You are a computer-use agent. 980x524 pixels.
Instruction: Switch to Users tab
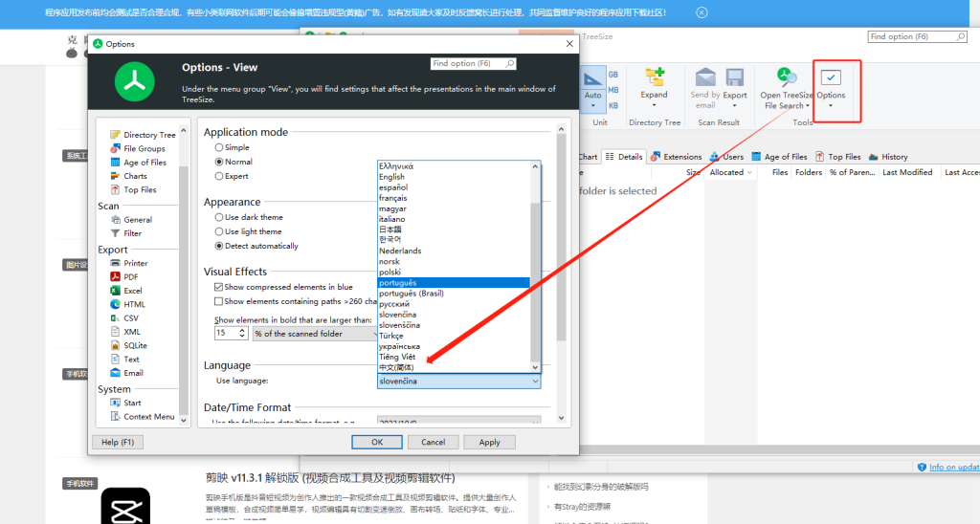click(726, 157)
